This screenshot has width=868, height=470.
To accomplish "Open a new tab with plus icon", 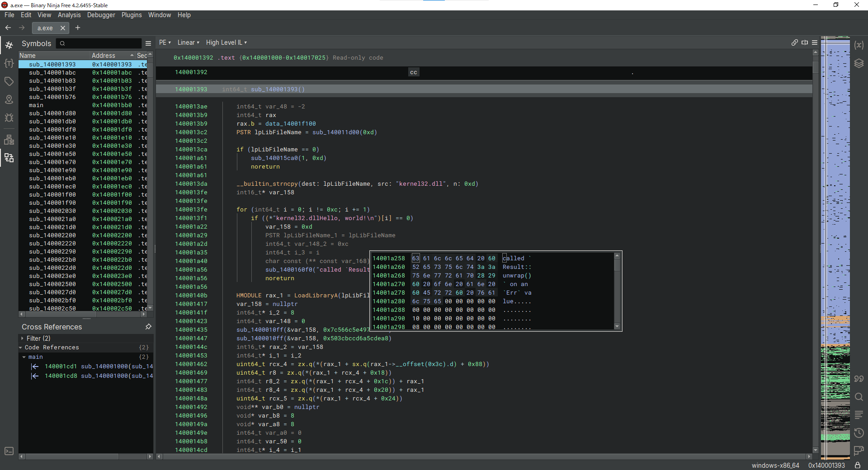I will point(78,28).
